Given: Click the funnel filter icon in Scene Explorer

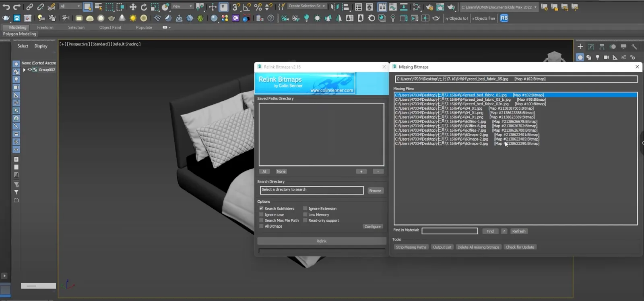Looking at the screenshot, I should (16, 192).
